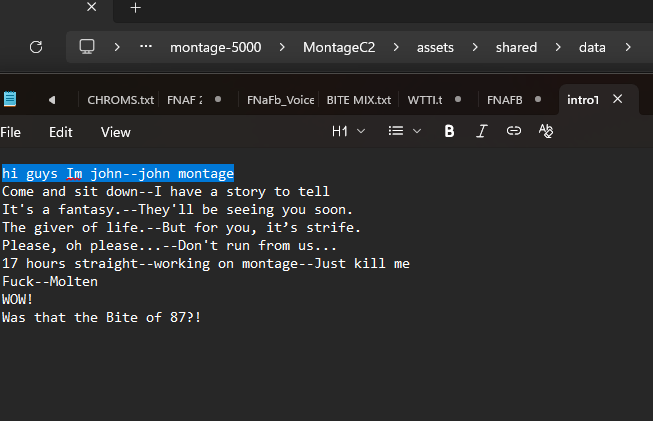Open the H1 heading dropdown
Viewport: 653px width, 421px height.
point(348,132)
